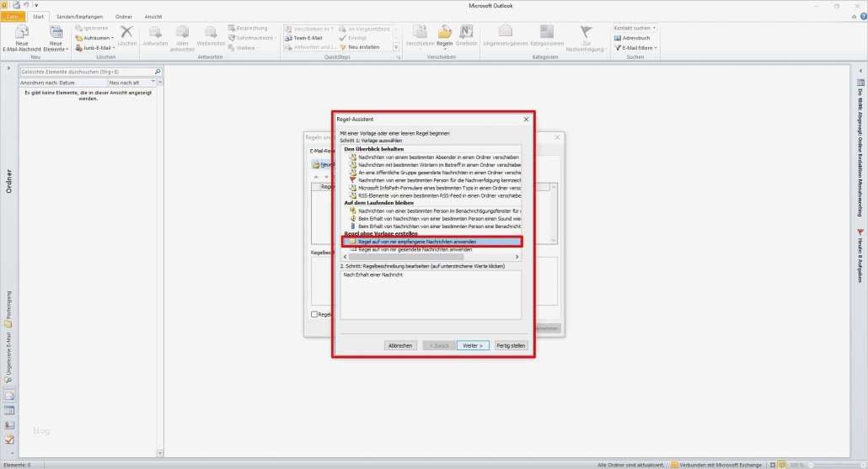Click the search magnifier icon

coord(158,72)
